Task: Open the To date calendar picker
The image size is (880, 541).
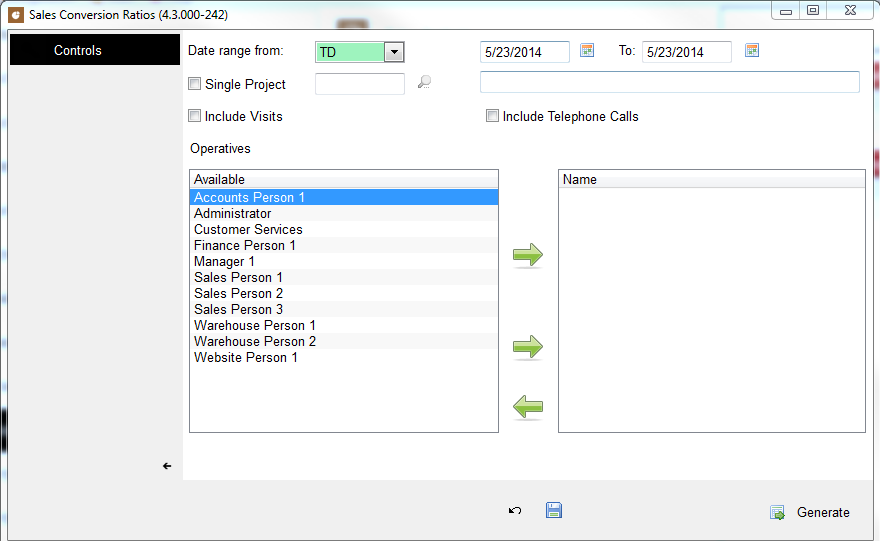Action: [752, 51]
